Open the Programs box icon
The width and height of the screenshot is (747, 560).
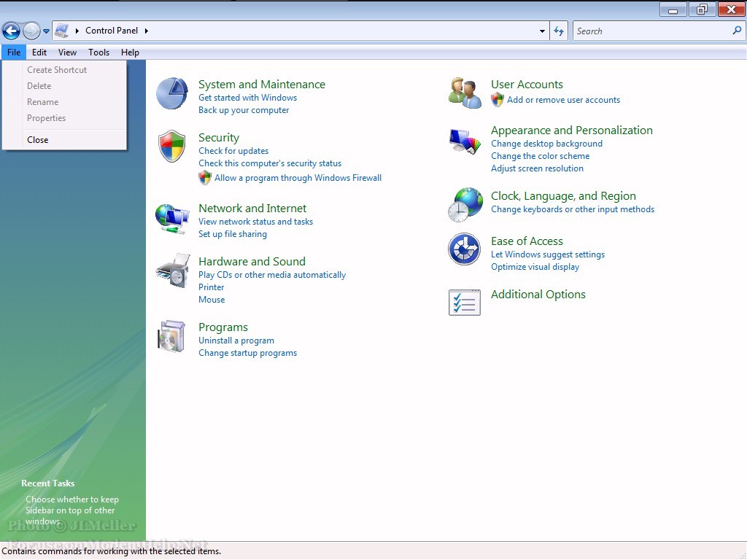click(172, 336)
